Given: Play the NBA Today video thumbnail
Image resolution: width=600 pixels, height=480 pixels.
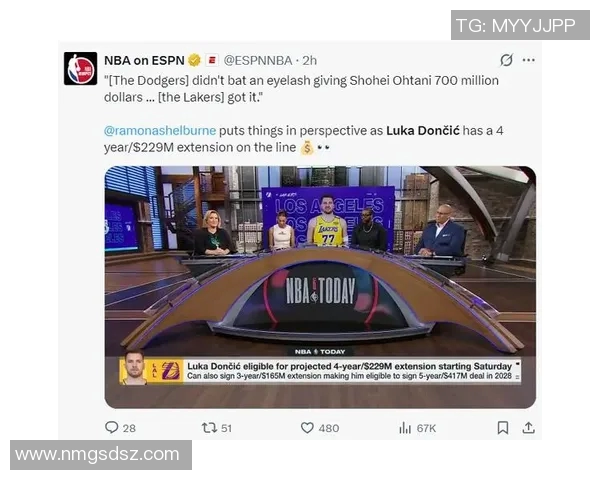Looking at the screenshot, I should 320,287.
